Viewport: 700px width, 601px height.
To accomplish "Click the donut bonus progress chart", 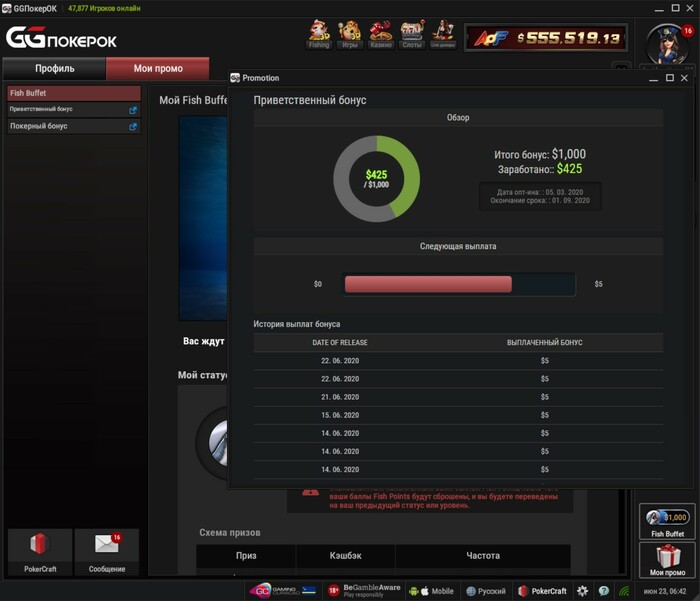I will click(x=376, y=179).
